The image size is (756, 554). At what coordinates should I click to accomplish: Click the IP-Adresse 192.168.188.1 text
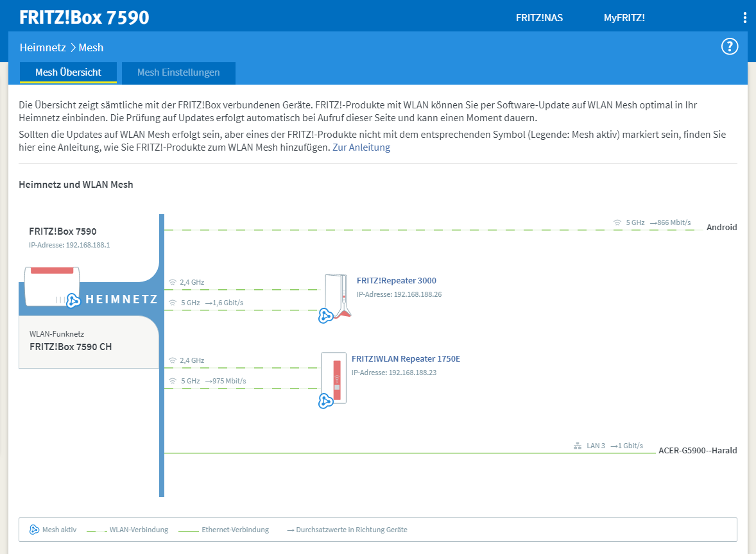[x=69, y=245]
